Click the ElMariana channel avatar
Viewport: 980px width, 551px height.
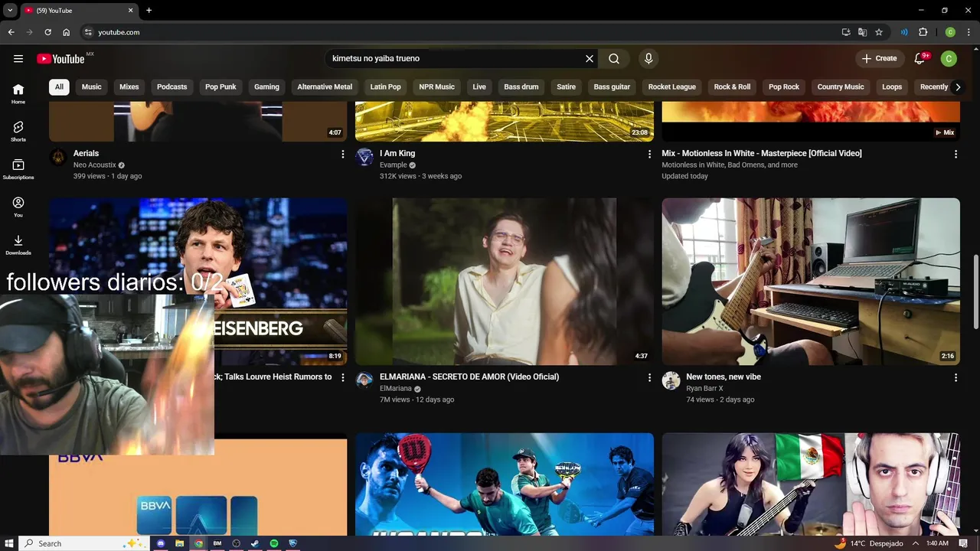coord(365,380)
